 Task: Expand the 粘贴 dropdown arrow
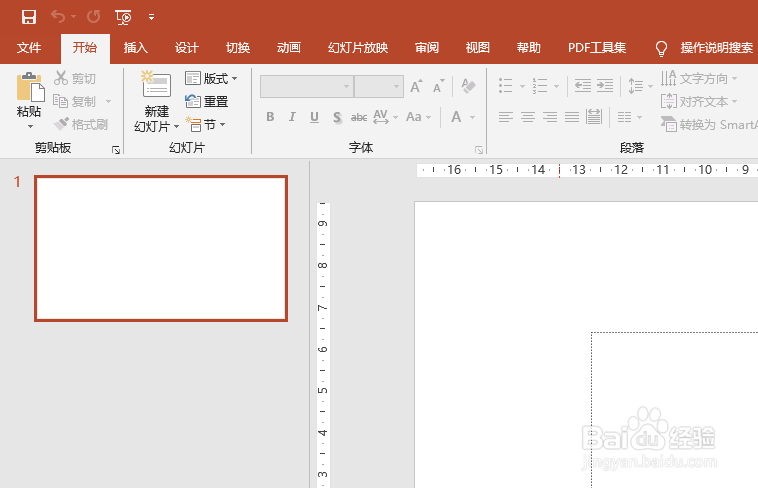click(x=30, y=127)
